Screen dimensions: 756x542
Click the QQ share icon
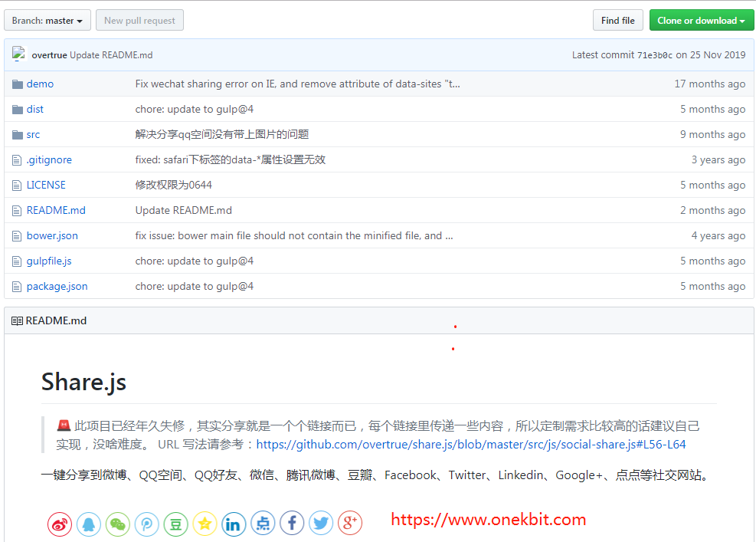click(x=88, y=524)
